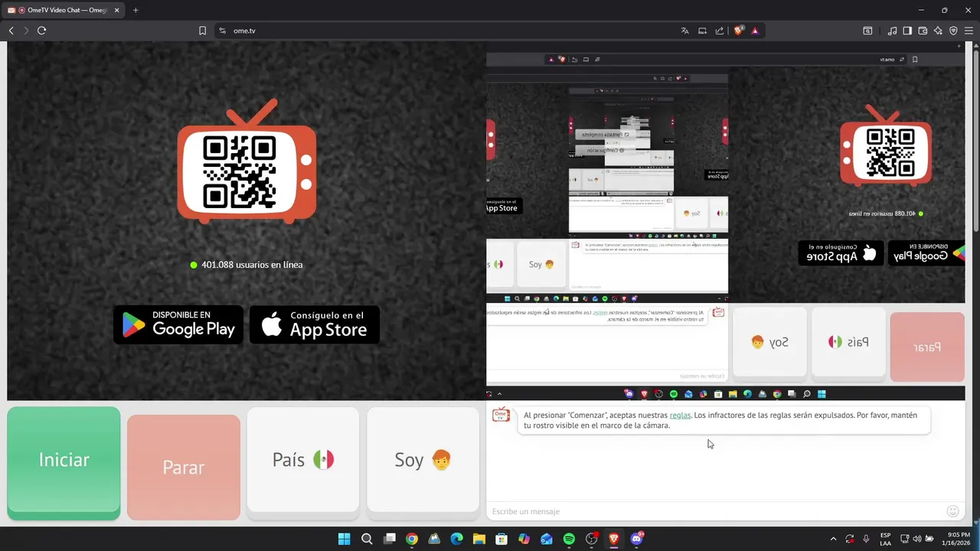Toggle the browser sidebar panel icon
The width and height of the screenshot is (980, 551).
[x=907, y=31]
